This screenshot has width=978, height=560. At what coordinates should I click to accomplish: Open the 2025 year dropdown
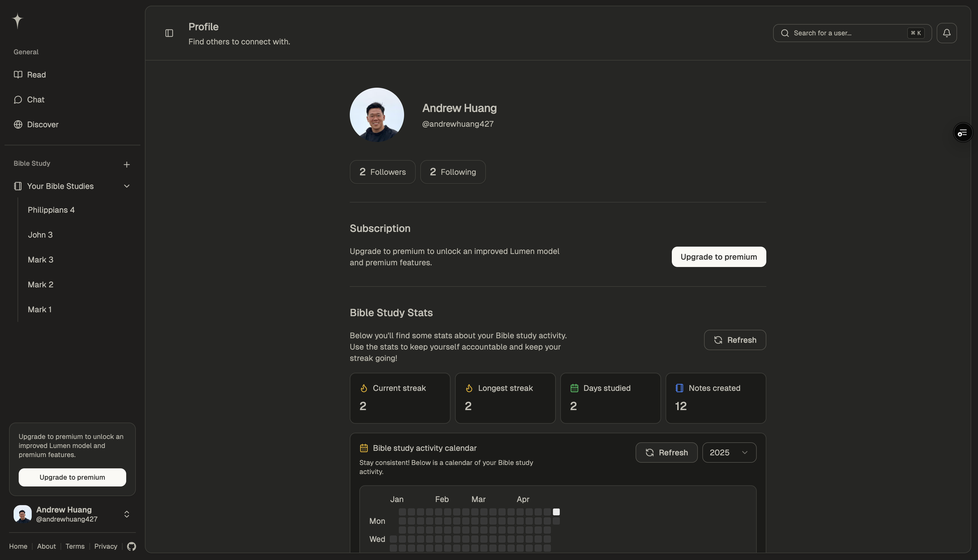729,452
